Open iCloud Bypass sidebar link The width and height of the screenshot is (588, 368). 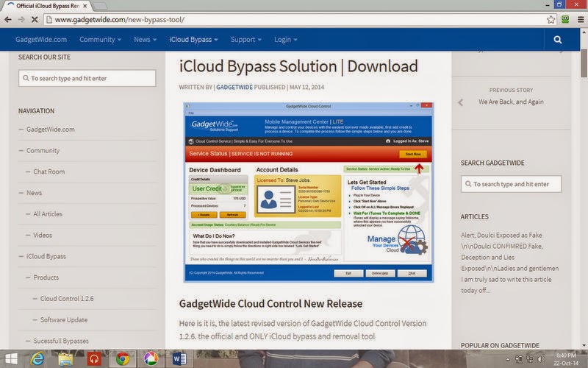click(46, 256)
